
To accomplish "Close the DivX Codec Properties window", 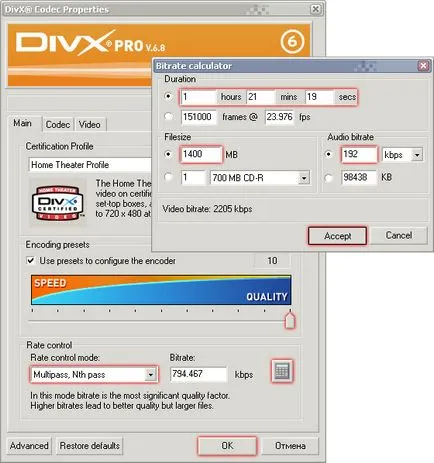I will [x=315, y=9].
